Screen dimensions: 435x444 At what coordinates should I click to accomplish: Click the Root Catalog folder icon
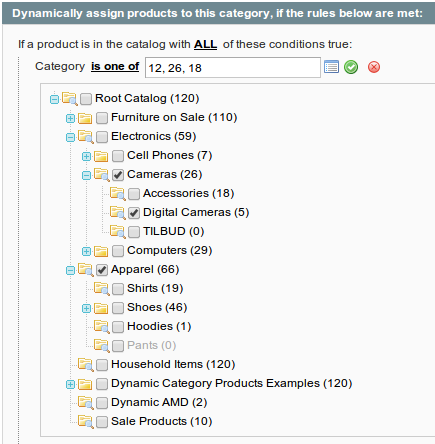[70, 99]
